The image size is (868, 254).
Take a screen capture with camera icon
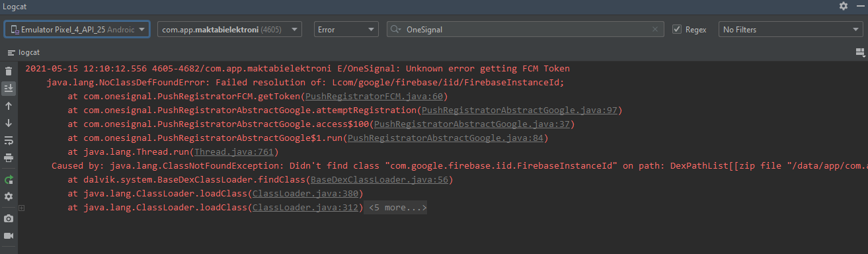point(9,218)
